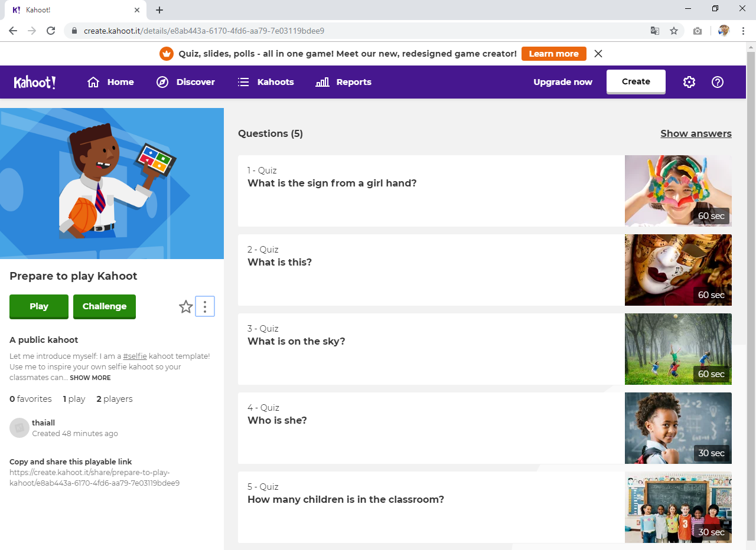Click the help question mark icon
The width and height of the screenshot is (756, 550).
pyautogui.click(x=717, y=82)
